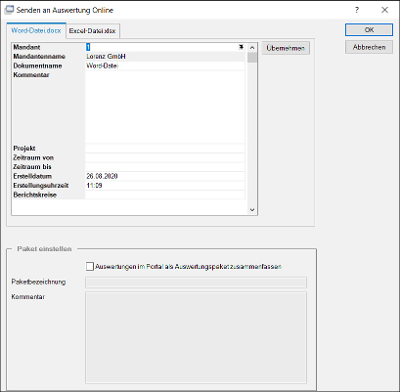
Task: Click the Kommentar text area under Paket einstellen
Action: coord(196,337)
